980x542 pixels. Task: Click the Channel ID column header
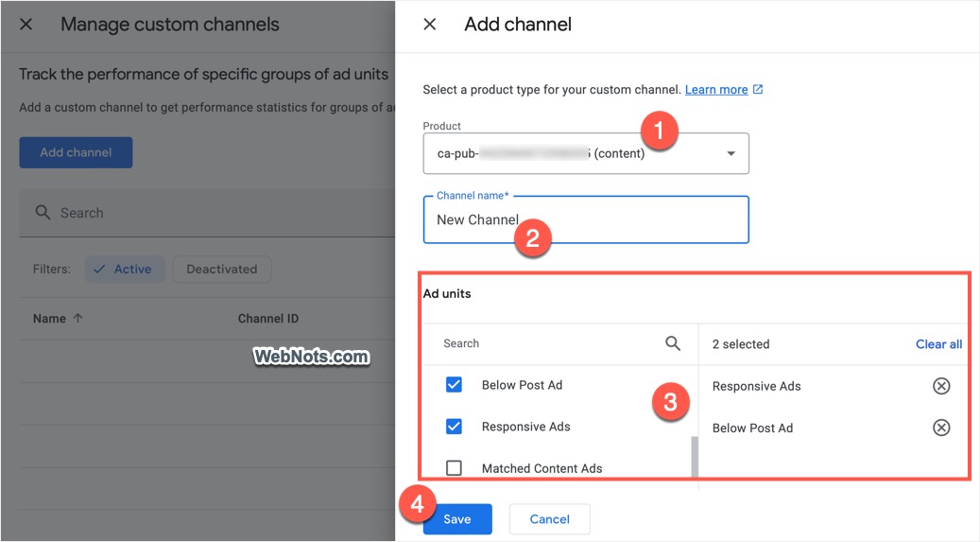(x=268, y=319)
